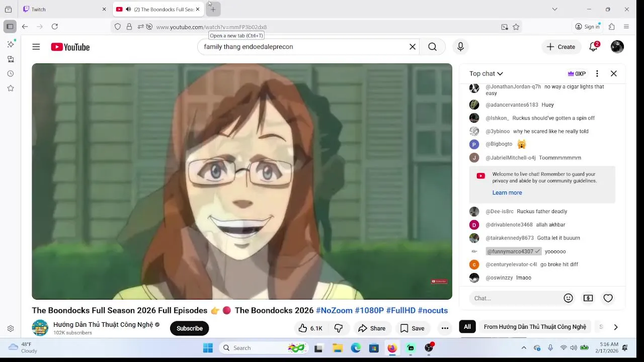This screenshot has height=362, width=644.
Task: View site security padlock info
Action: click(x=129, y=27)
